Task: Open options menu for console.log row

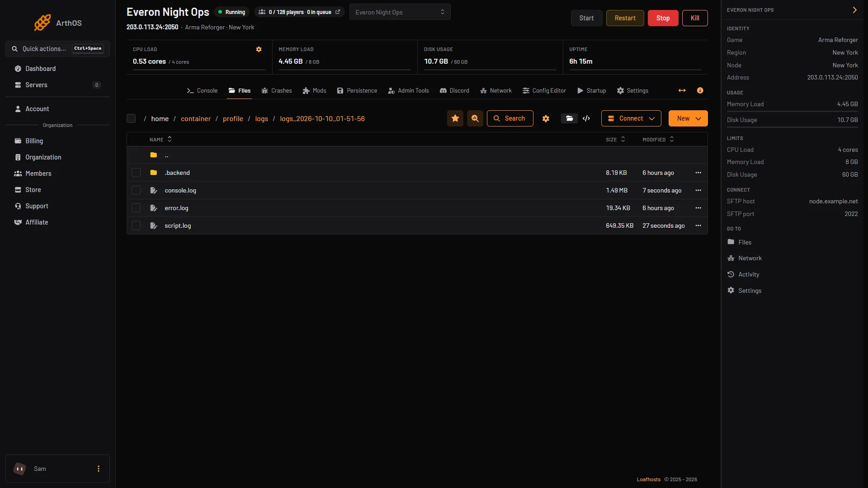Action: [x=698, y=190]
